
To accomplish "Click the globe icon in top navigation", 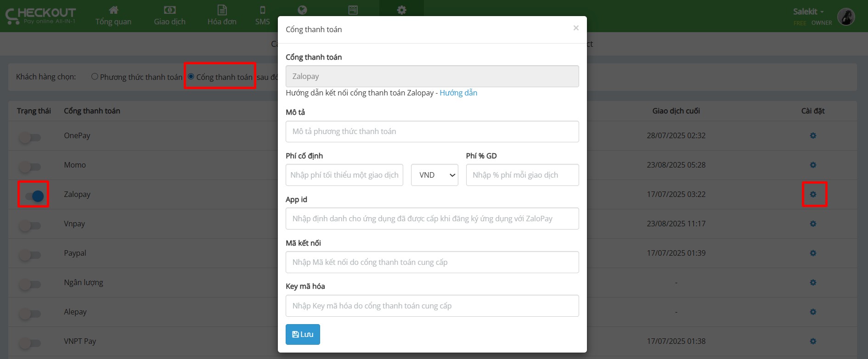I will pyautogui.click(x=302, y=10).
